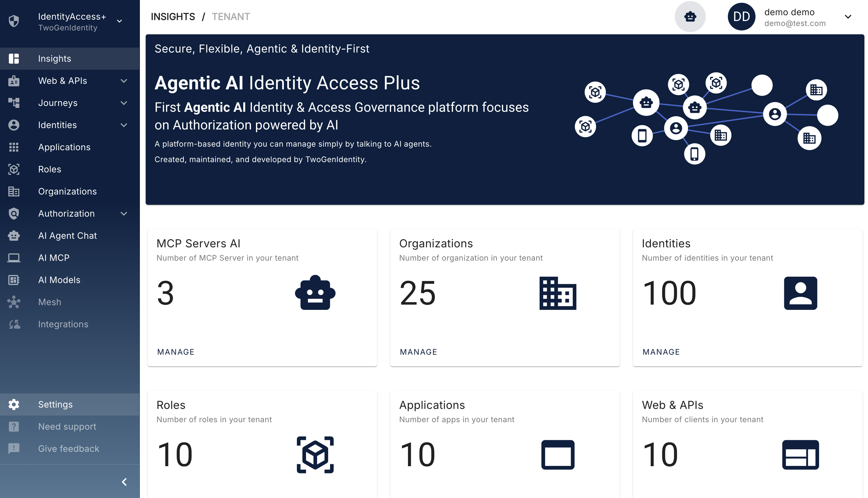
Task: Click the AI robot icon in header
Action: [x=690, y=16]
